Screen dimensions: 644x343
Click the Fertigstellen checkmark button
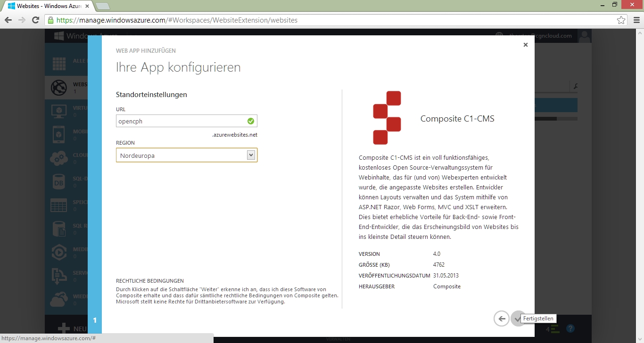[x=518, y=319]
